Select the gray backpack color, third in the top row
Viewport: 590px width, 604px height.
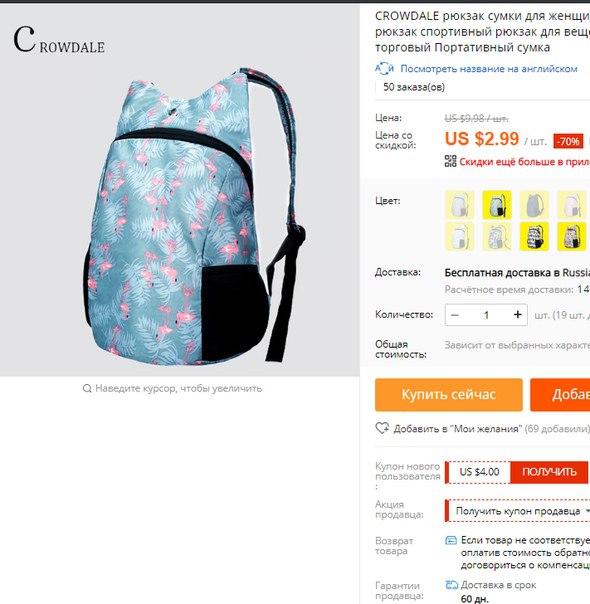pos(534,205)
